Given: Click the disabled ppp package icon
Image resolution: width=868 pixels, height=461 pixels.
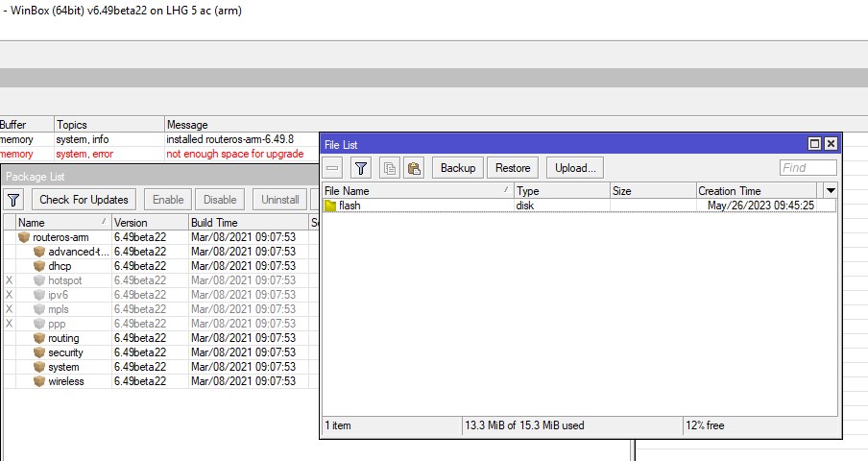Looking at the screenshot, I should point(39,324).
